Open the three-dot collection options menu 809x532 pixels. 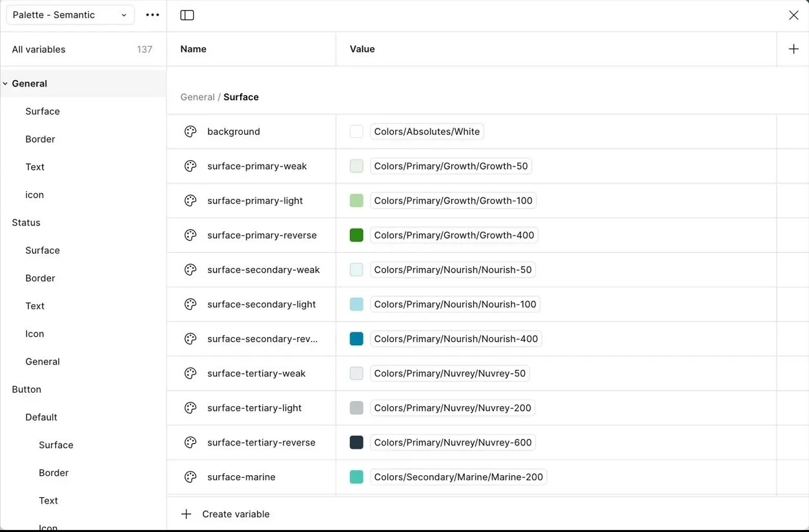(x=152, y=15)
